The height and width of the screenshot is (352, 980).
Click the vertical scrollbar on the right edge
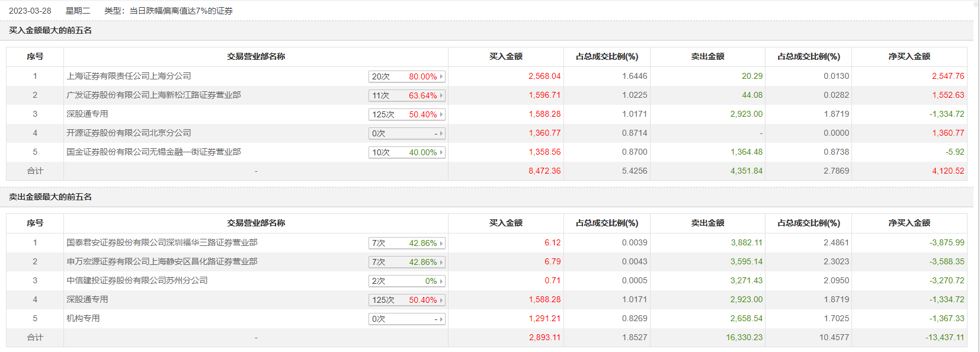pyautogui.click(x=976, y=178)
